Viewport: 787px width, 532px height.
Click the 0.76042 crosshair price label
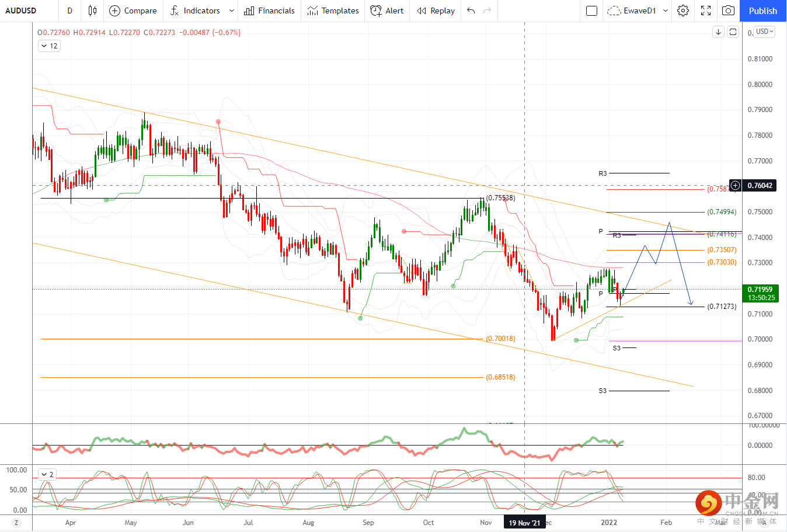(x=760, y=186)
